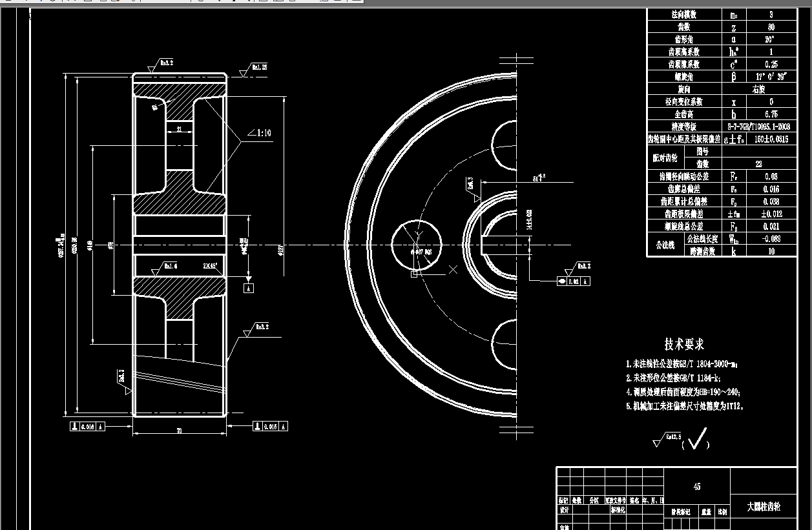Click the 技术要求 heading text
Image resolution: width=812 pixels, height=530 pixels.
click(x=684, y=345)
